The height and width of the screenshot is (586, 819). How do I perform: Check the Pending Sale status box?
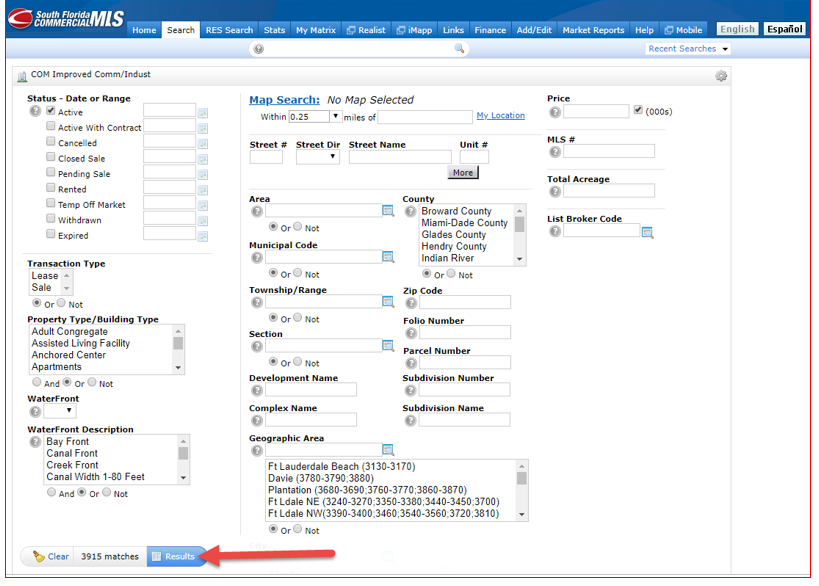coord(51,173)
